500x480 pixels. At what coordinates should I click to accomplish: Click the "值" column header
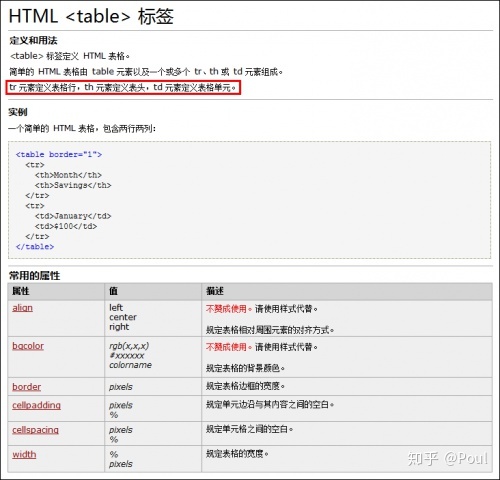[x=113, y=291]
